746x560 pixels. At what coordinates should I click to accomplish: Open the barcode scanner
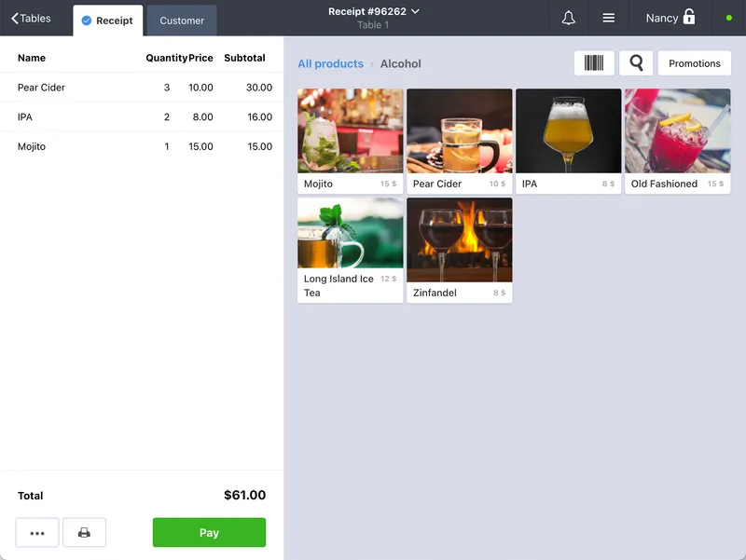(x=594, y=63)
